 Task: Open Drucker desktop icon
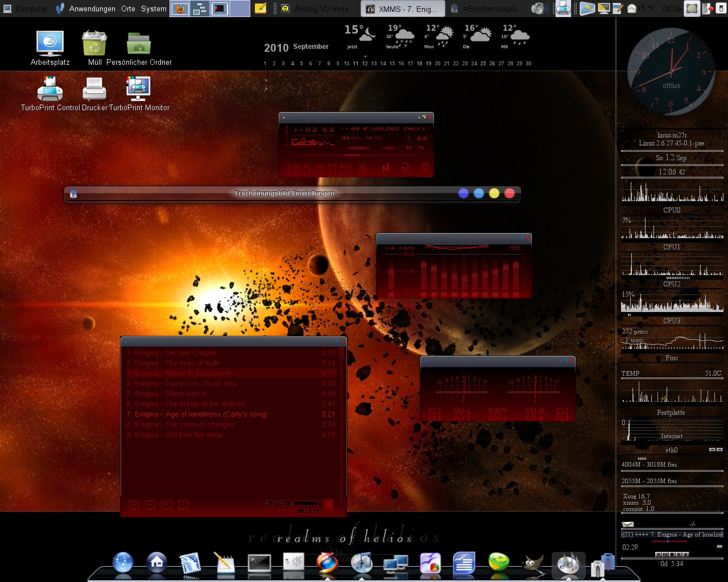click(x=94, y=94)
